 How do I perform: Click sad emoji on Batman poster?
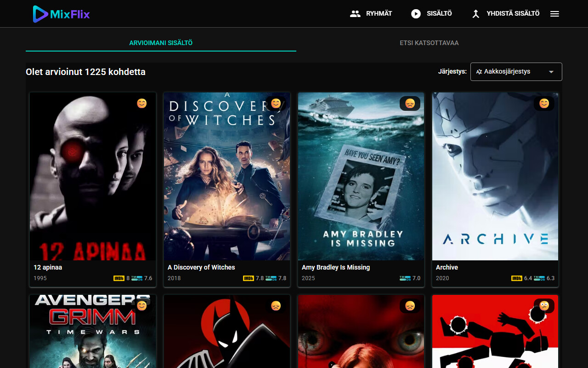tap(276, 305)
